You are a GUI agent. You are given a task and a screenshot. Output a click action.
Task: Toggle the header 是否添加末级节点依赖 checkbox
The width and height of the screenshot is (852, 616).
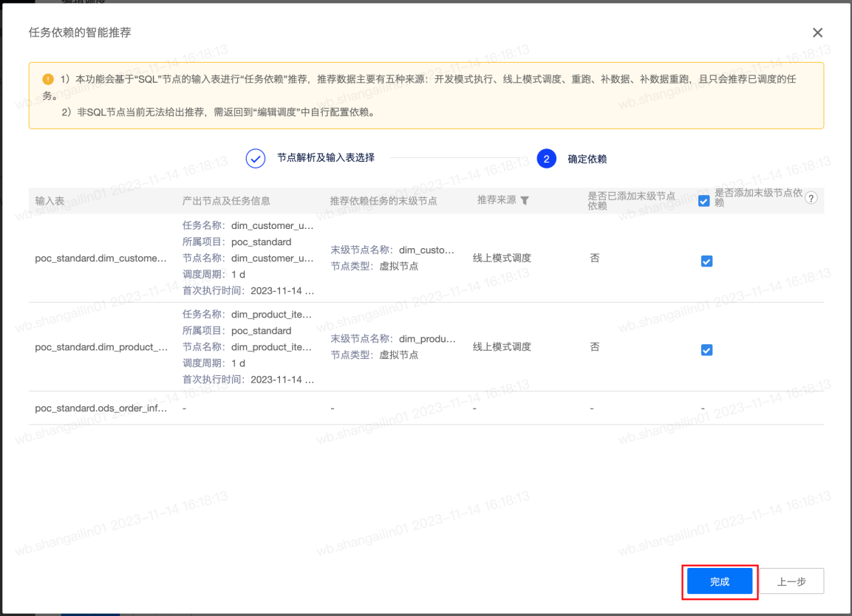[703, 201]
